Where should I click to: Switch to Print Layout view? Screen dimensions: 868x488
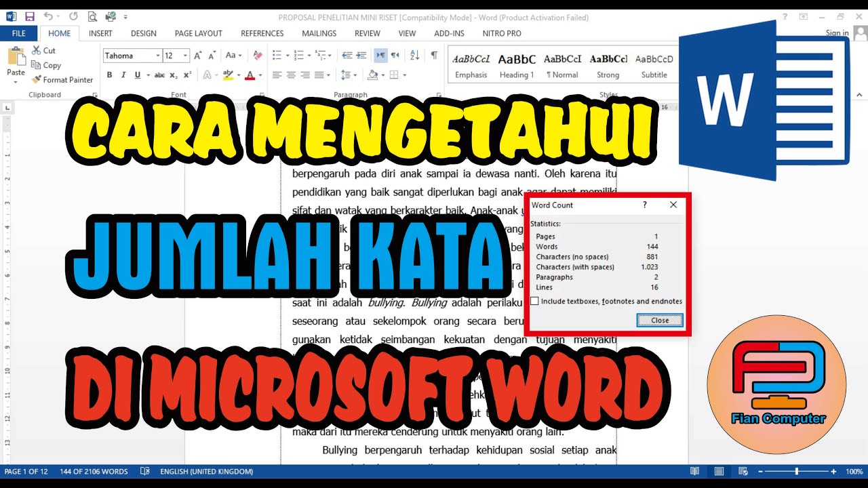[x=719, y=471]
